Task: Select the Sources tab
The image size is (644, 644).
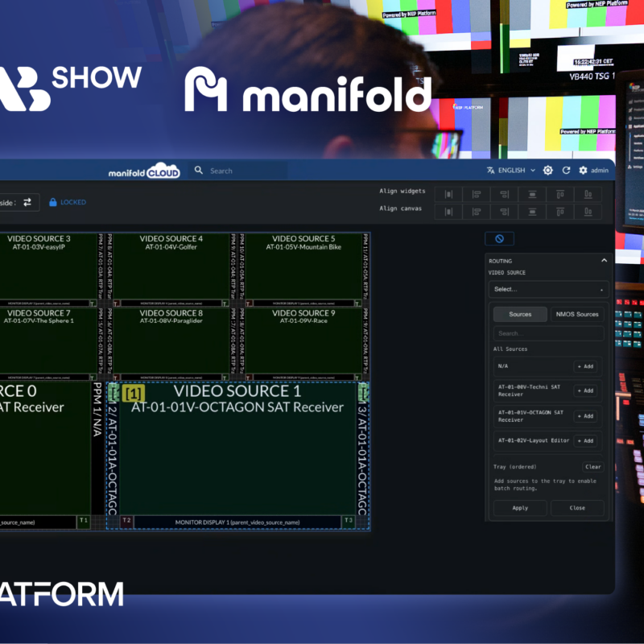Action: 520,314
